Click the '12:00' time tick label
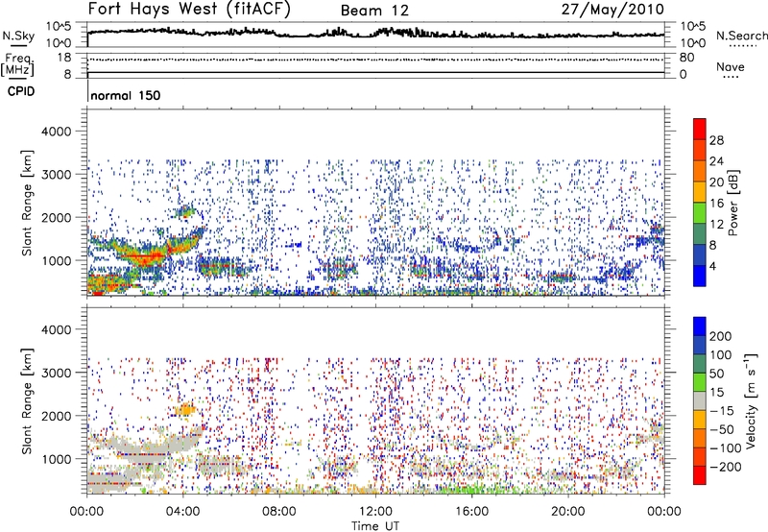 (x=375, y=512)
